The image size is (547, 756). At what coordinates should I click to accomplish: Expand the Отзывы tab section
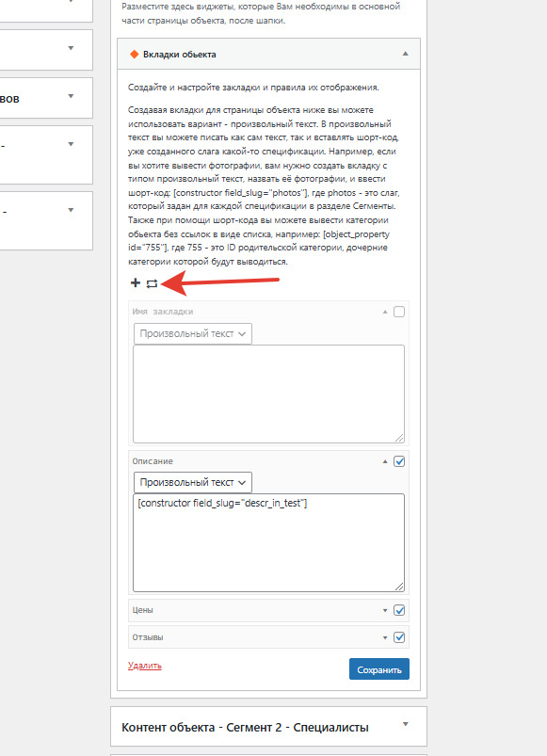(385, 637)
